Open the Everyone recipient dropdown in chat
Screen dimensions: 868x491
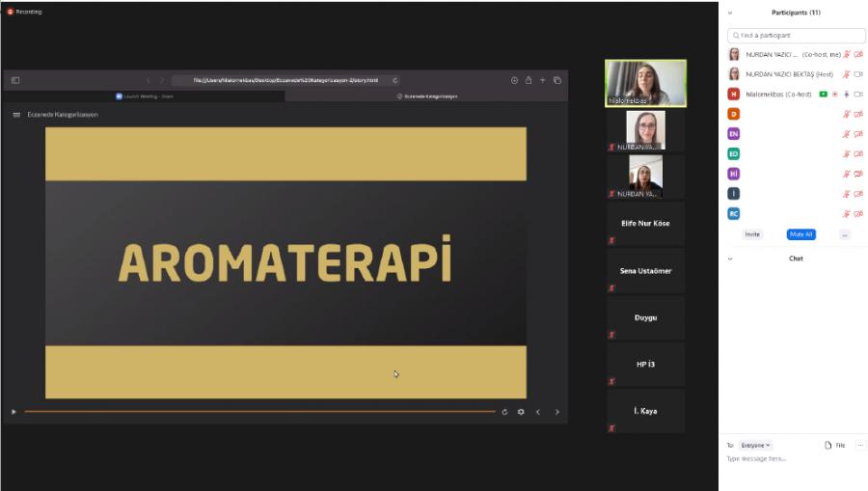click(755, 445)
